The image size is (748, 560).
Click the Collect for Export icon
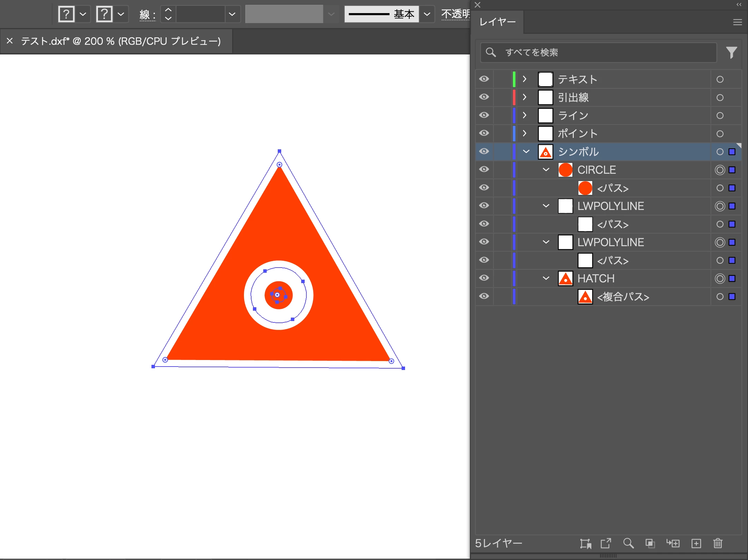pyautogui.click(x=606, y=543)
